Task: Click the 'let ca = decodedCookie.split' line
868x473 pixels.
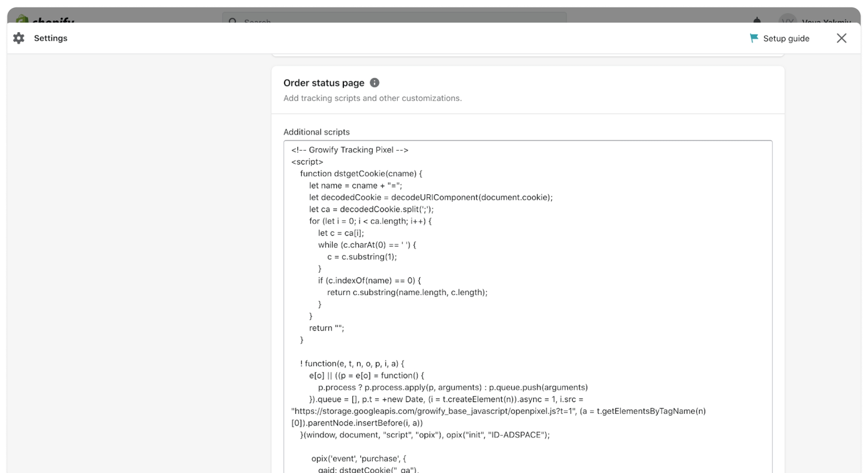Action: click(371, 209)
